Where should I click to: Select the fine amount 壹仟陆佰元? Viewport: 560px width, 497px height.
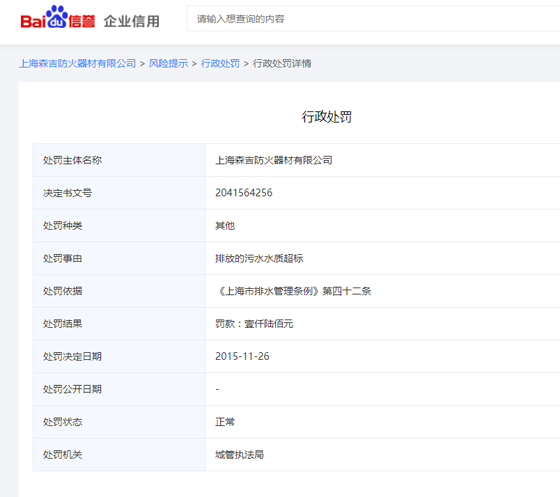[269, 324]
